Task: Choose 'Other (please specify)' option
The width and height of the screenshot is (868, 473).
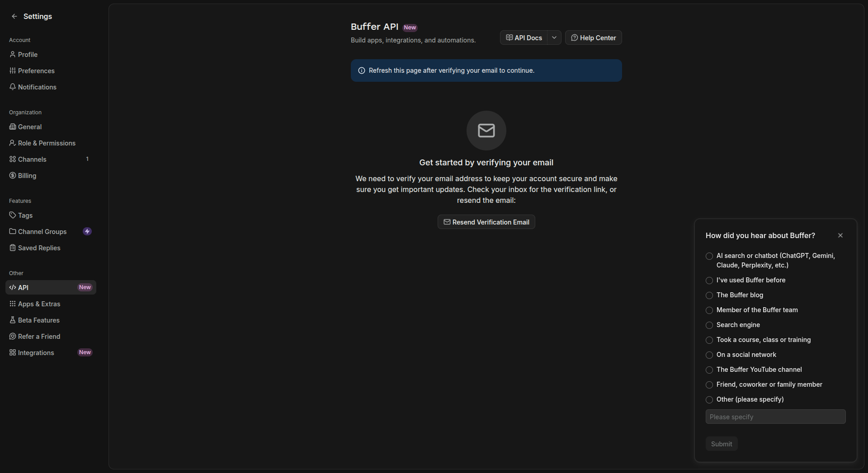Action: (709, 400)
